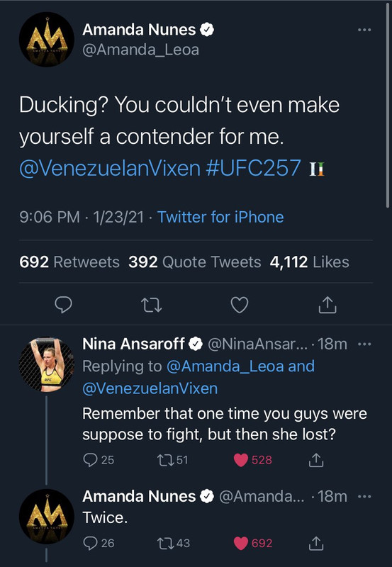Retweet the main Ducking tweet
The height and width of the screenshot is (567, 392).
pyautogui.click(x=151, y=305)
